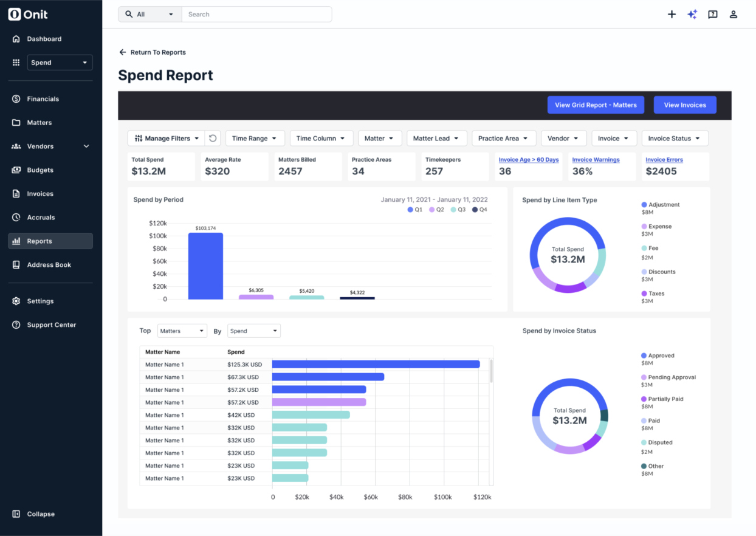This screenshot has height=536, width=756.
Task: Toggle Q1 series in Spend by Period legend
Action: pos(414,210)
